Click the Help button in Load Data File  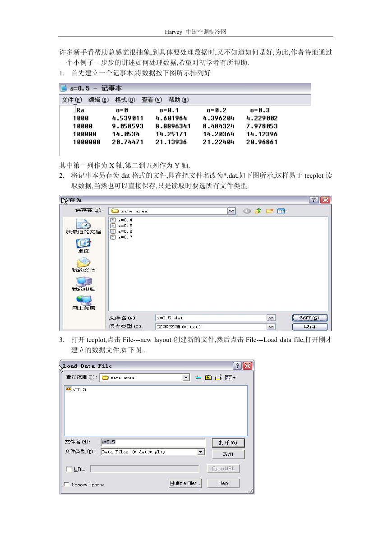pos(223,483)
